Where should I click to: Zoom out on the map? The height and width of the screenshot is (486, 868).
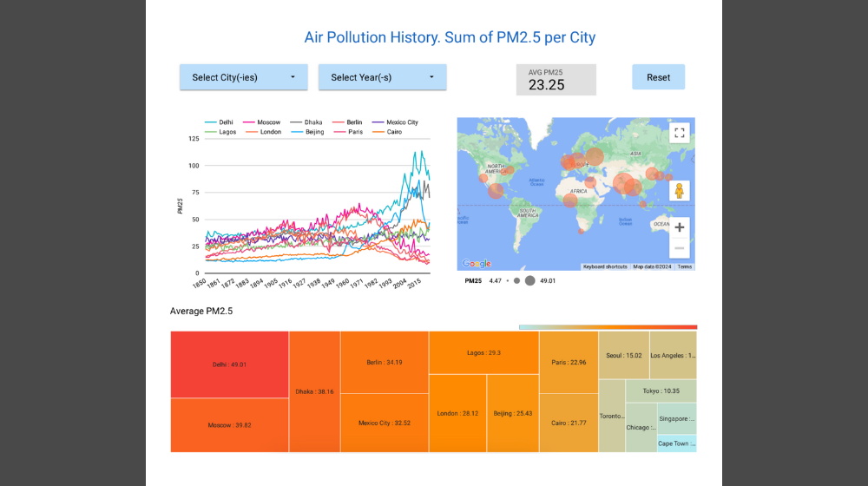pyautogui.click(x=680, y=248)
